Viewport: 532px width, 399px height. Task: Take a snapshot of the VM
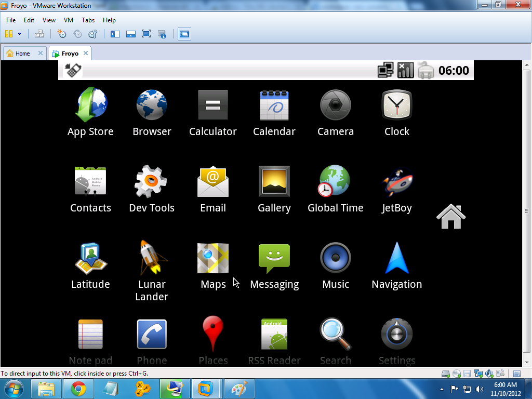click(62, 34)
